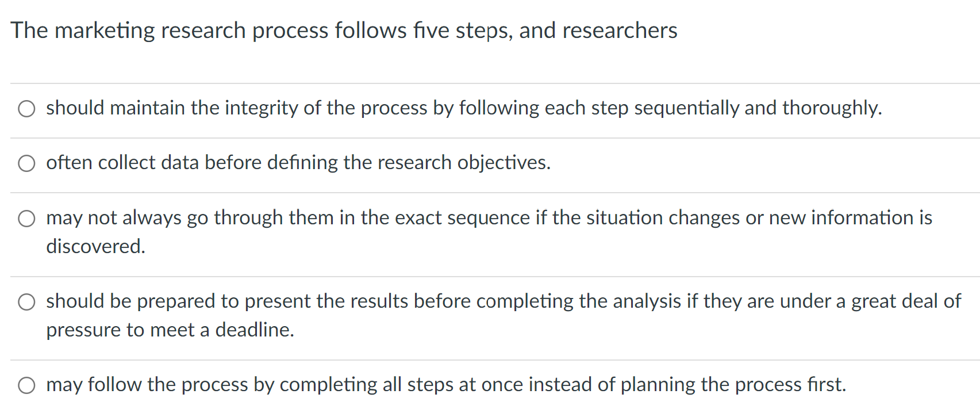
Task: Click the word 'discovered' in the third option
Action: (x=94, y=246)
